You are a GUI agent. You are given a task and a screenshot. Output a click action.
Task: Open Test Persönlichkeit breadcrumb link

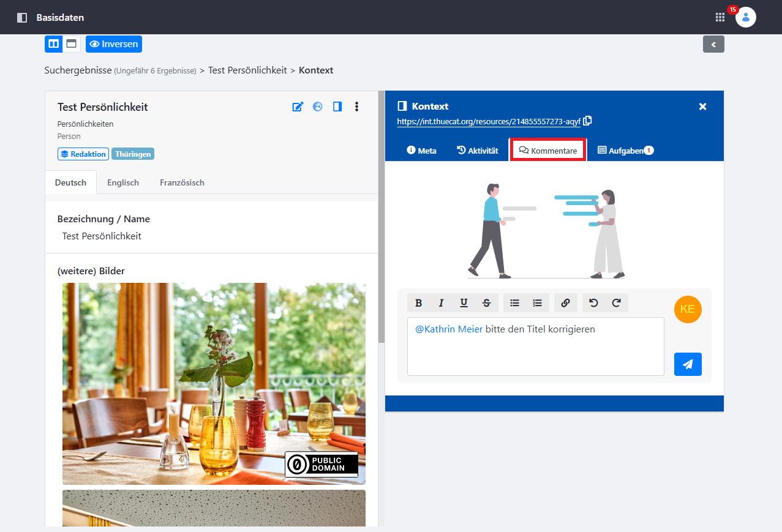(247, 70)
